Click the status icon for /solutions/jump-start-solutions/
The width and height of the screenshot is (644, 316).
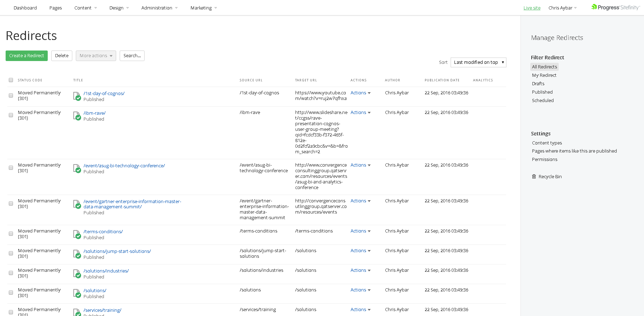77,254
